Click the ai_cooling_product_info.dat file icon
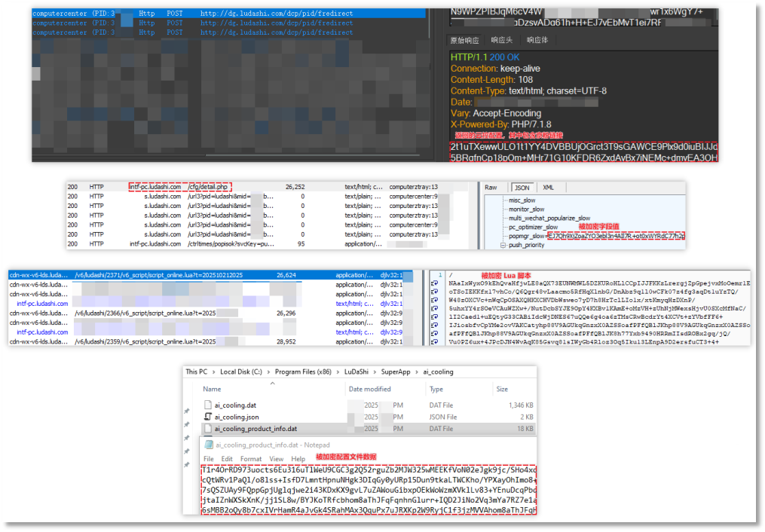765x532 pixels. (208, 429)
